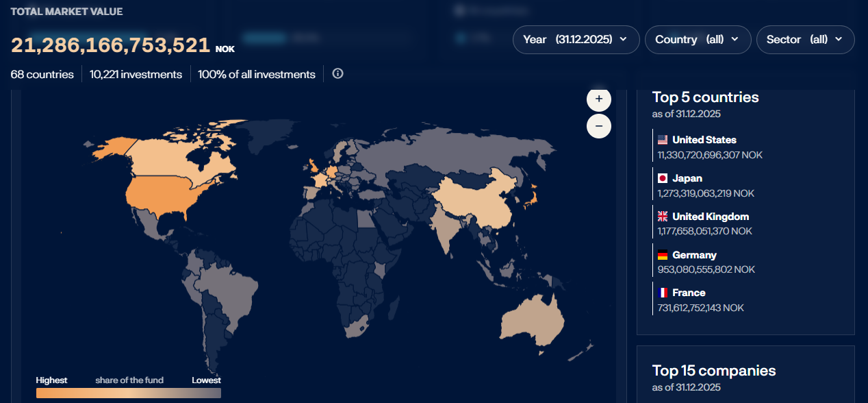Image resolution: width=868 pixels, height=403 pixels.
Task: Open the Country (all) dropdown
Action: coord(698,40)
